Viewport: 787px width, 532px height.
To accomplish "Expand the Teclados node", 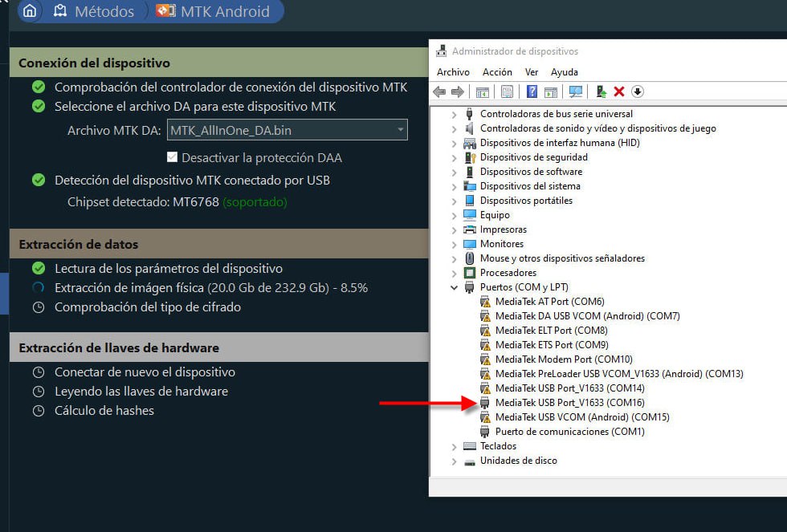I will (455, 447).
